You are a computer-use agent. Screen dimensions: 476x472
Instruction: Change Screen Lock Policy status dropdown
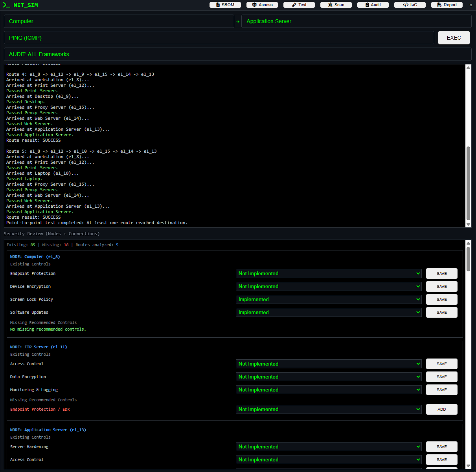click(x=329, y=299)
